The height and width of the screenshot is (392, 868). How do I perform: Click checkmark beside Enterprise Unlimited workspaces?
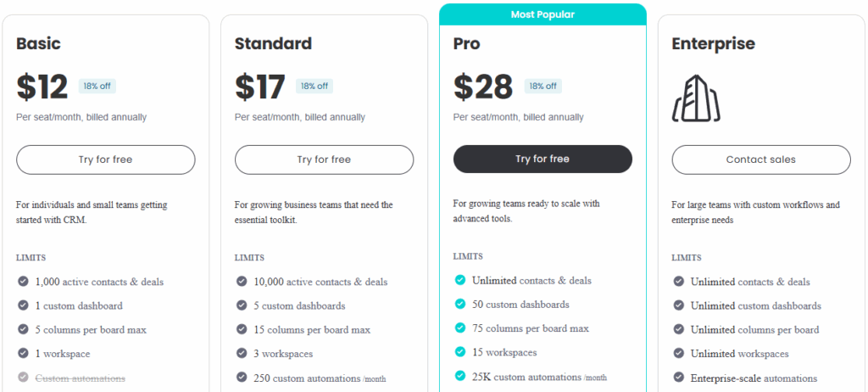pyautogui.click(x=679, y=354)
